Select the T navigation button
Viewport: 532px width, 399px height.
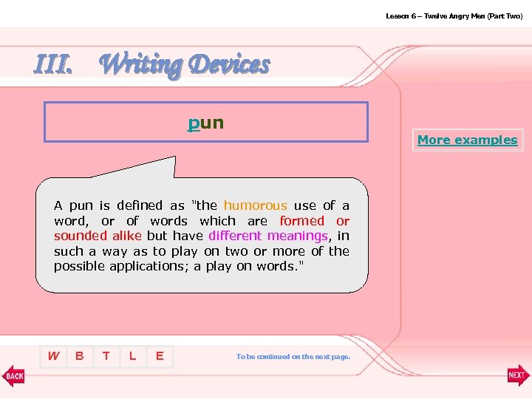[106, 356]
